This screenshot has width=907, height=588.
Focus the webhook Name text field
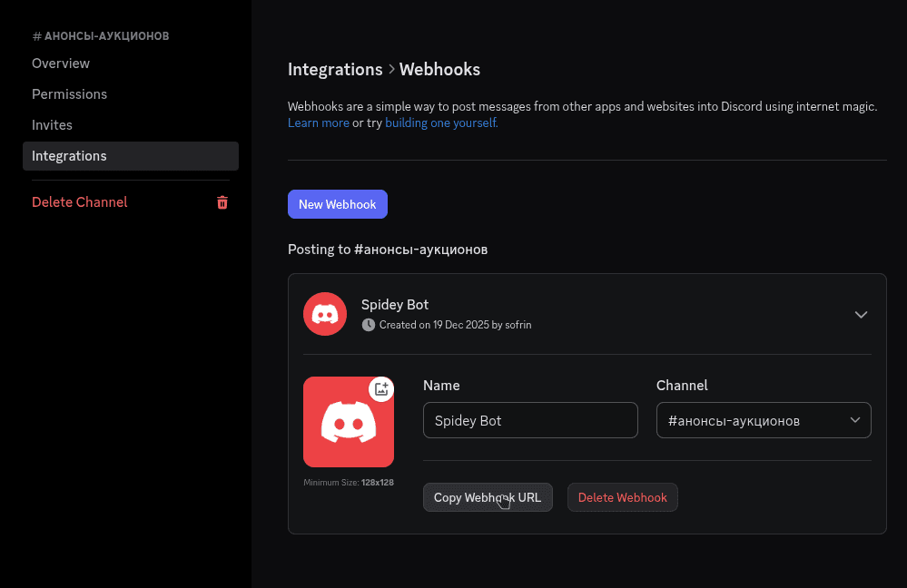(x=530, y=420)
